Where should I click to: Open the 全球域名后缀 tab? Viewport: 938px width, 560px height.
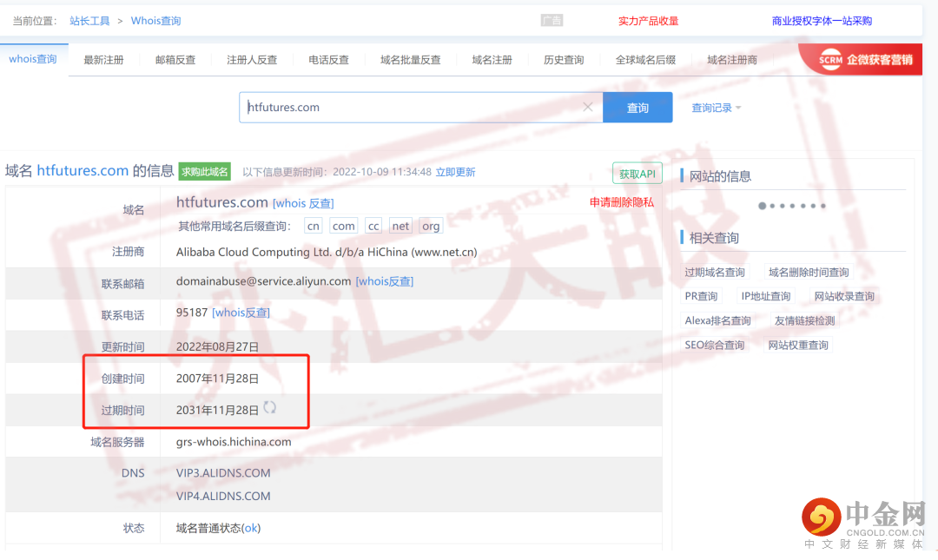645,60
